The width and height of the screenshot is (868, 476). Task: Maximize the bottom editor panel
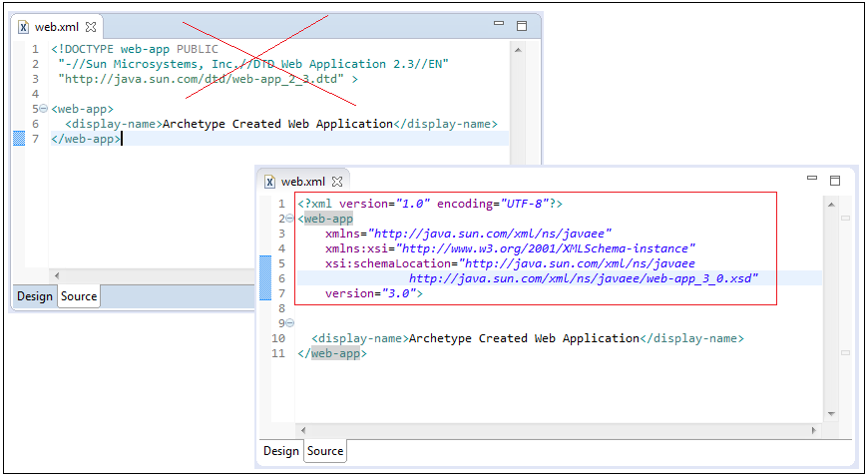click(x=835, y=181)
